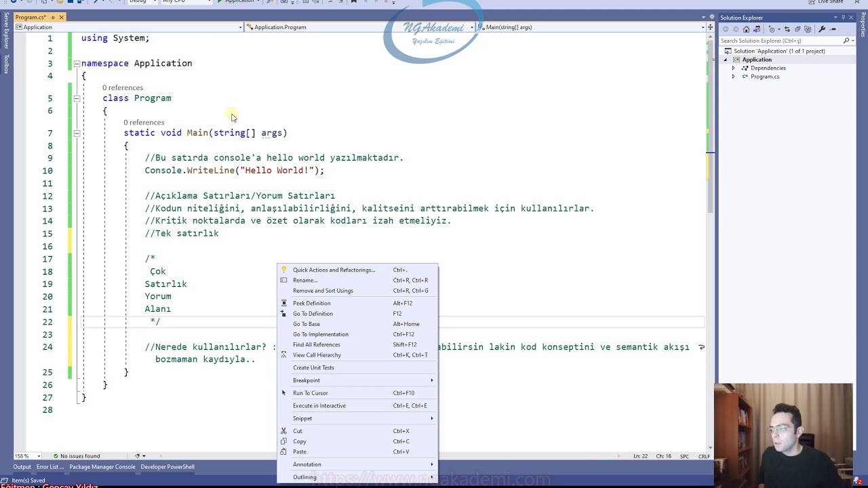Click Sync with Active Document icon
This screenshot has height=488, width=868.
pyautogui.click(x=787, y=29)
